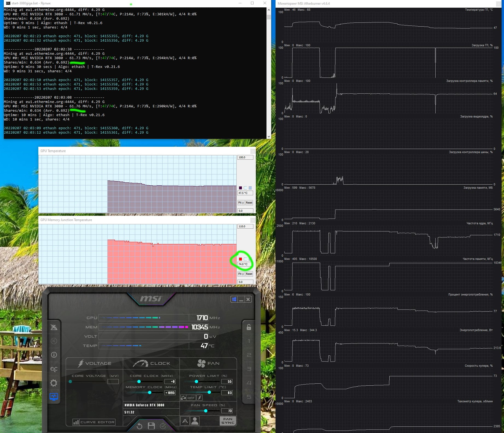
Task: Click the memory clock slider handle
Action: pyautogui.click(x=150, y=393)
